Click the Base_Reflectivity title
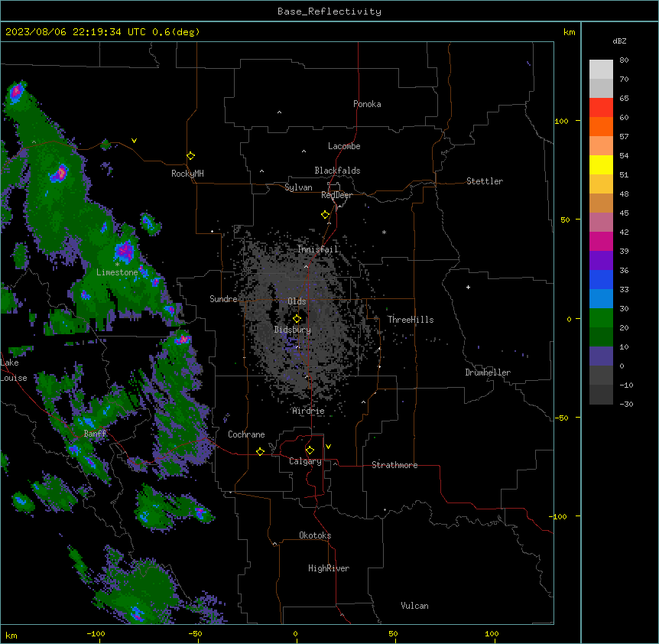The image size is (659, 644). click(329, 11)
